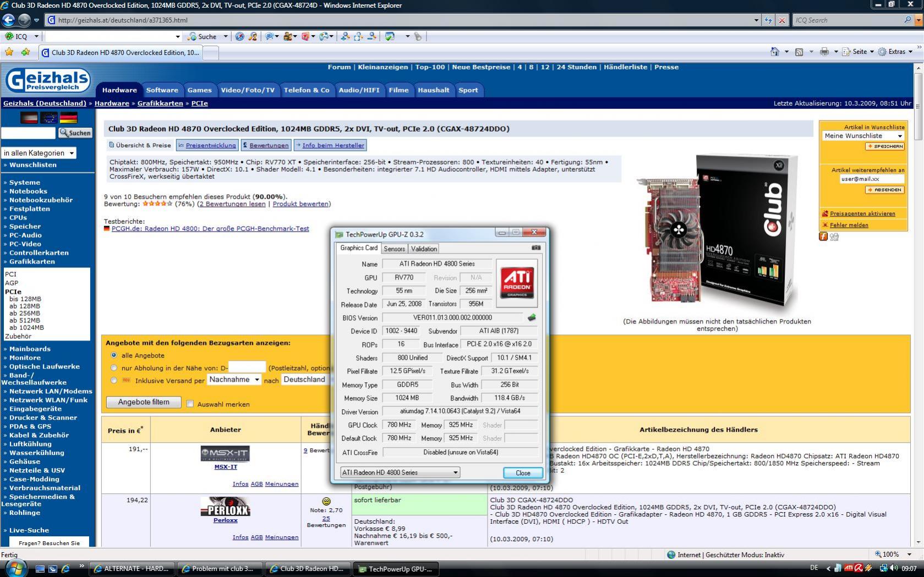The height and width of the screenshot is (577, 924).
Task: Stop loading with the red X button
Action: (781, 20)
